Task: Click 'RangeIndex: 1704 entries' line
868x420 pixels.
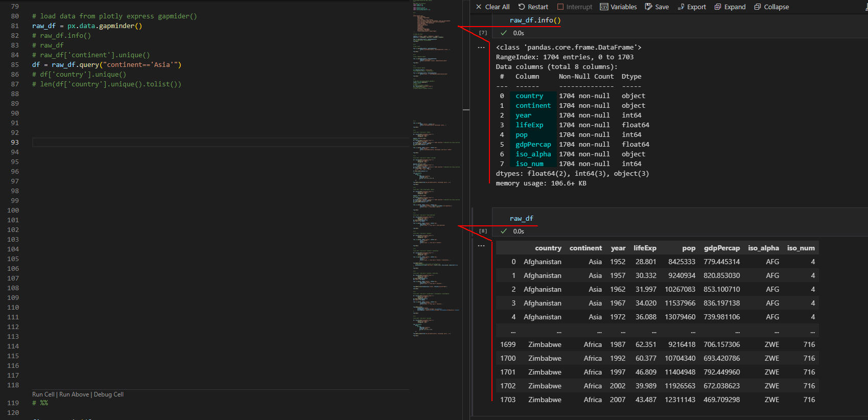Action: [x=565, y=57]
